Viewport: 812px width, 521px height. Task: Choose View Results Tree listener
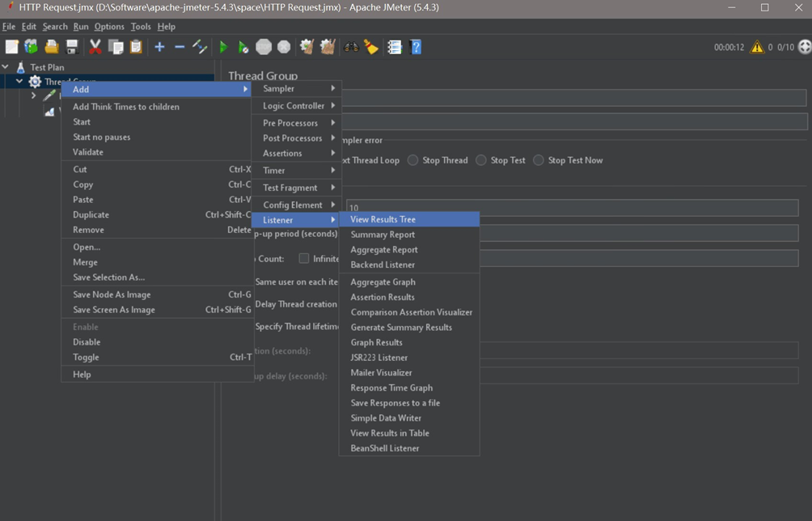click(x=383, y=219)
